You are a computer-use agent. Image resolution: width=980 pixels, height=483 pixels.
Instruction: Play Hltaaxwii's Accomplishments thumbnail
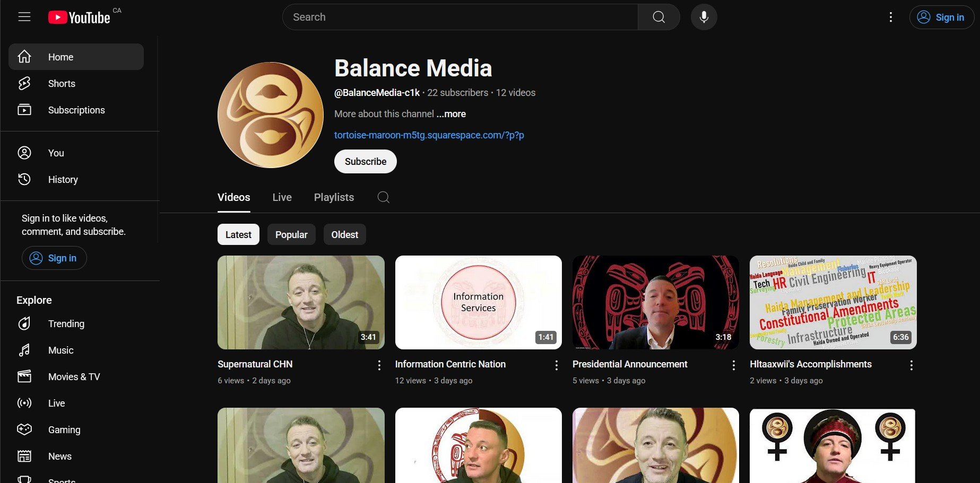coord(833,302)
